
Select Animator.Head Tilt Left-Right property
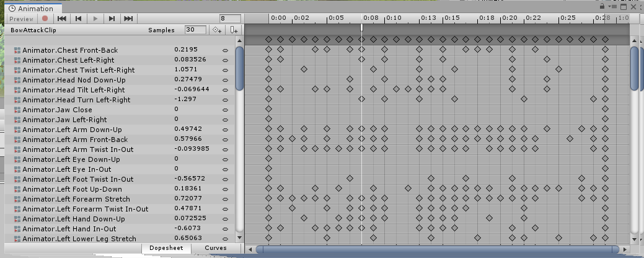coord(74,89)
